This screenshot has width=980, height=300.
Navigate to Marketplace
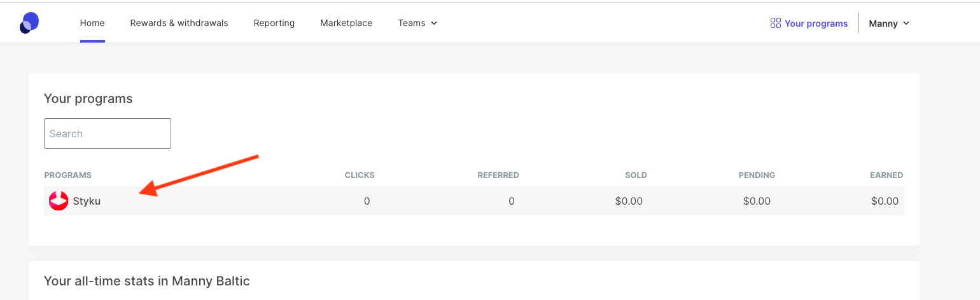346,23
